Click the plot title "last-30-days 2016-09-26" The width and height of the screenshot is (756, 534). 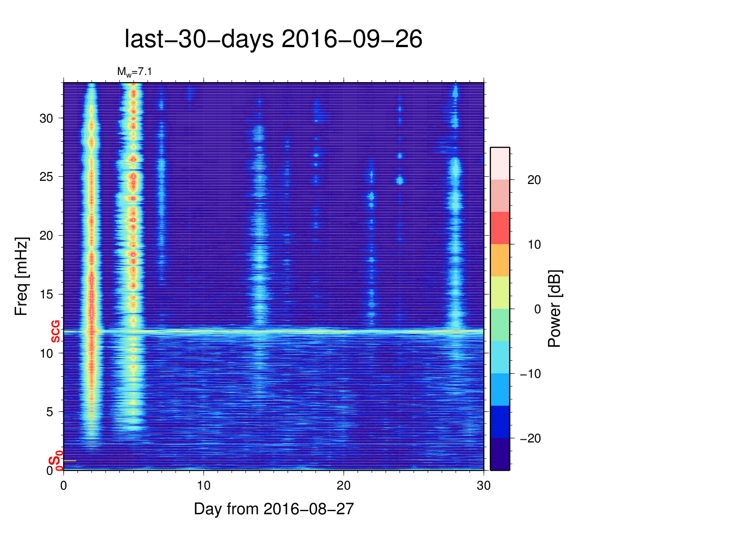[x=273, y=39]
